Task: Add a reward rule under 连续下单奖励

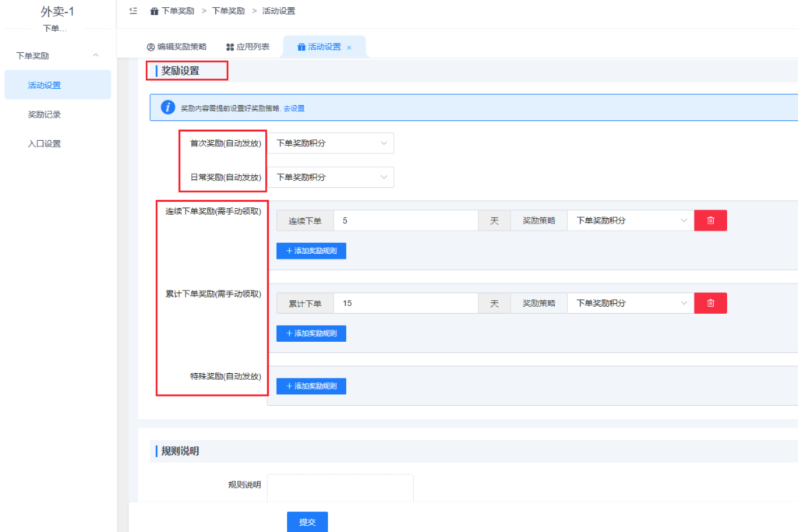Action: tap(311, 251)
